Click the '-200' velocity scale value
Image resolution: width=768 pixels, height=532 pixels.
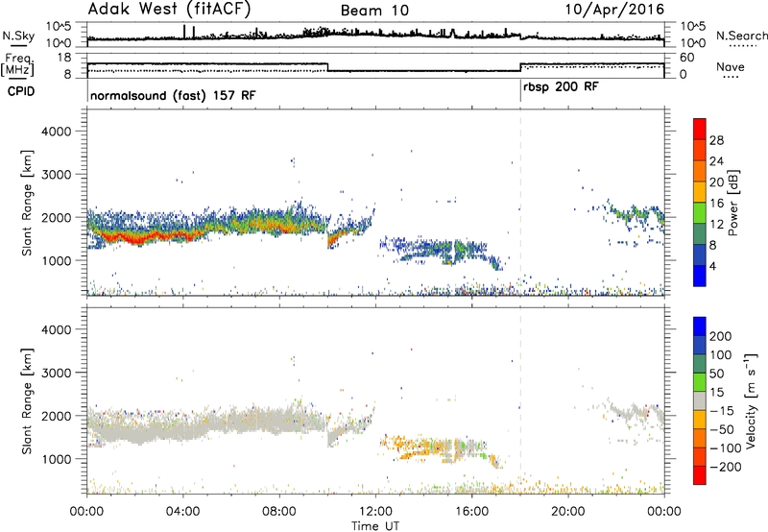coord(725,467)
